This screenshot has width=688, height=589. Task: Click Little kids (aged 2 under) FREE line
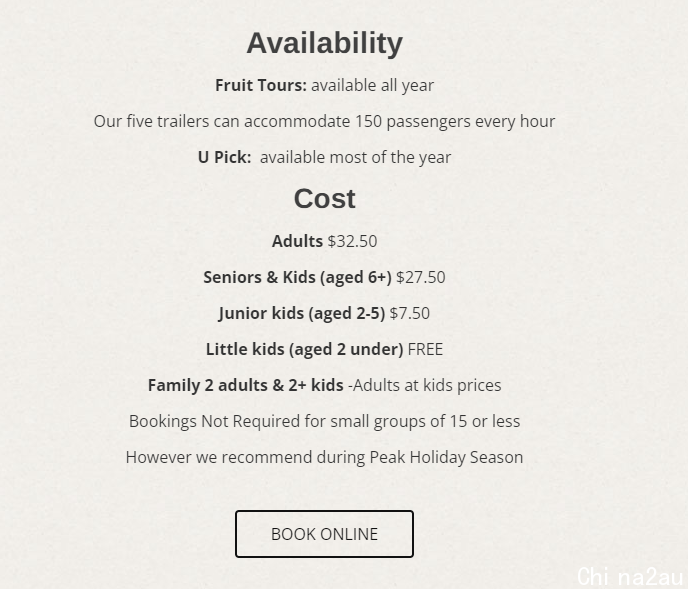click(x=324, y=349)
